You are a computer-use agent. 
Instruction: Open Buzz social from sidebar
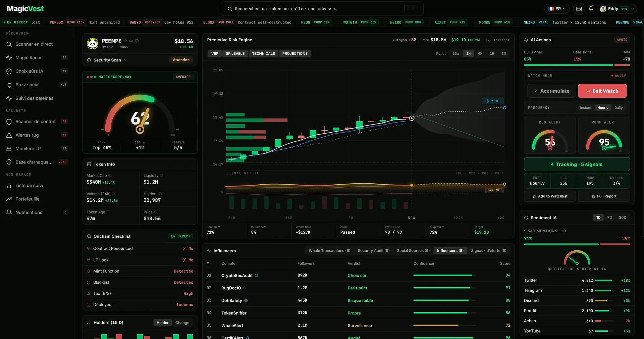tap(37, 85)
